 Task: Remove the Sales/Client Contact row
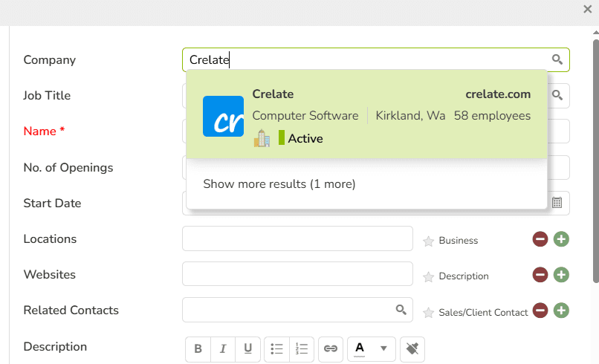[x=540, y=311]
